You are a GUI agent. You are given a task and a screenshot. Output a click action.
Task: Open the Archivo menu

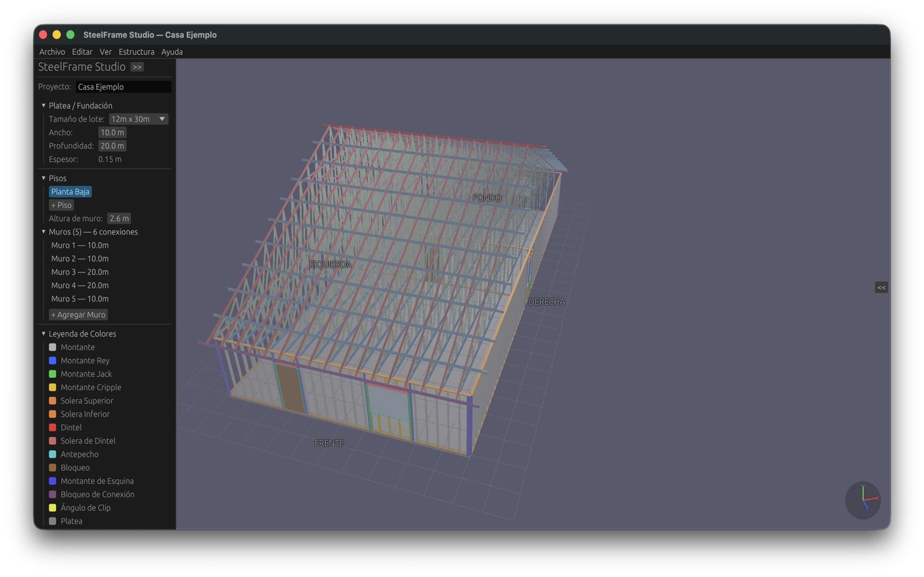(x=52, y=52)
